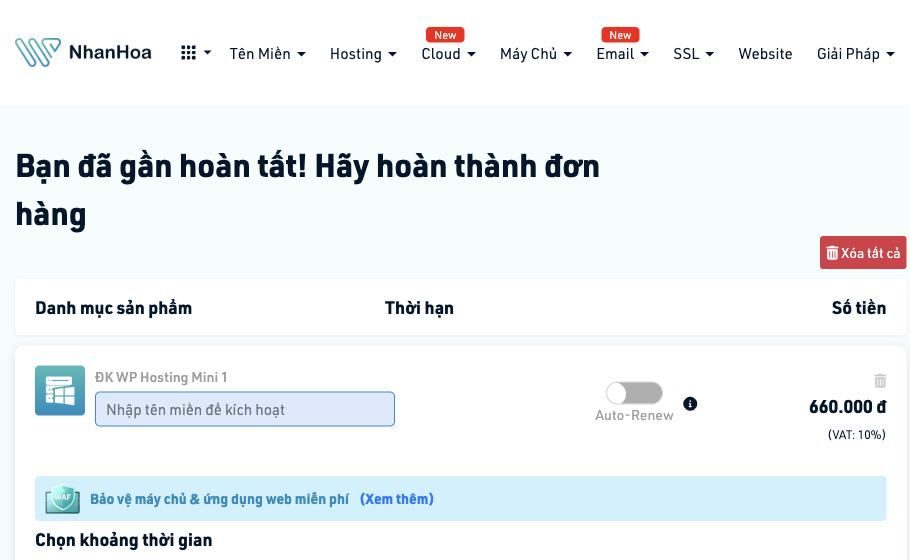
Task: Open the SSL dropdown menu
Action: pyautogui.click(x=693, y=54)
